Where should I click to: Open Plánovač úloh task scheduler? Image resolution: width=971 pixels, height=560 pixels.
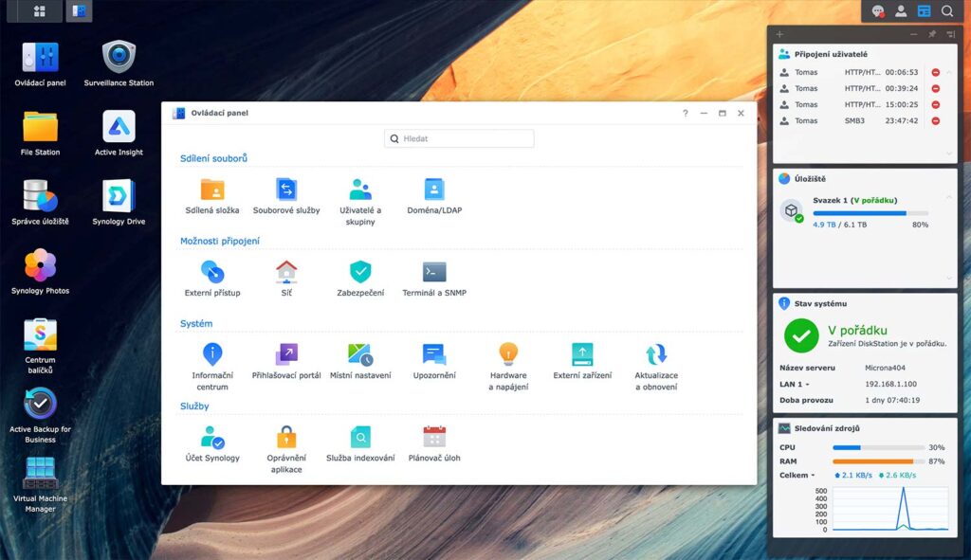(434, 444)
